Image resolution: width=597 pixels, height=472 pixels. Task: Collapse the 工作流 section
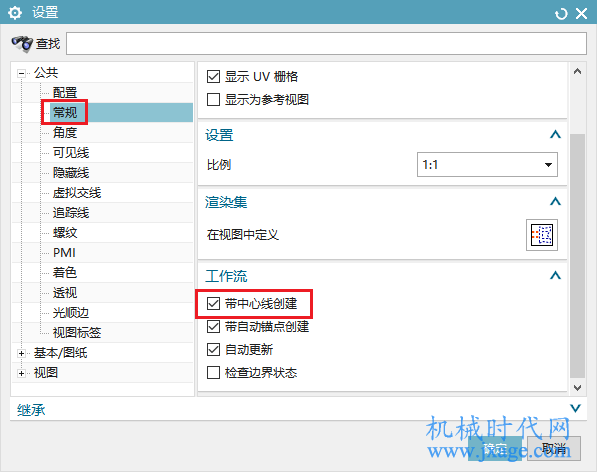555,275
